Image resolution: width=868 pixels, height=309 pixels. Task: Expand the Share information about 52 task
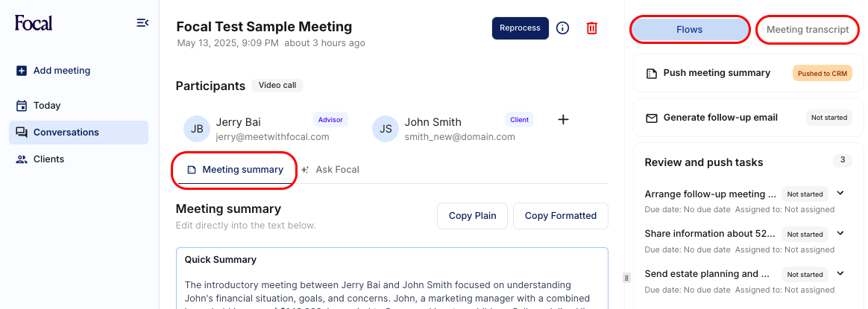point(840,233)
